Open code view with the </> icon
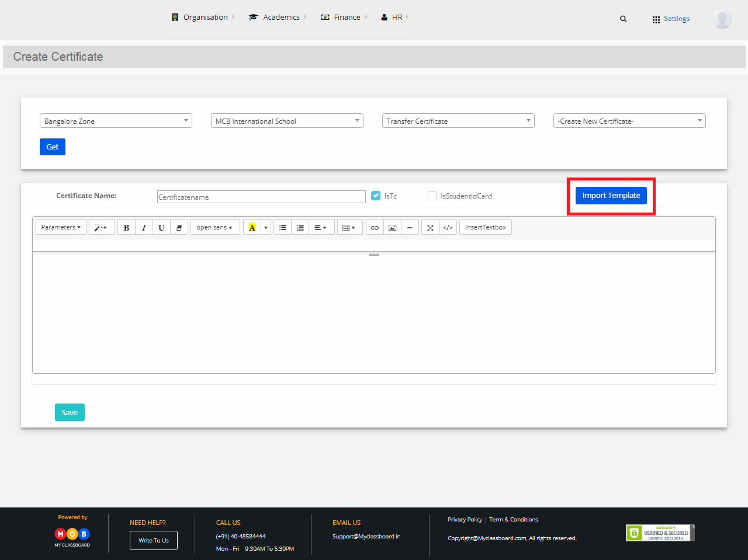Screen dimensions: 748x560 coord(448,227)
